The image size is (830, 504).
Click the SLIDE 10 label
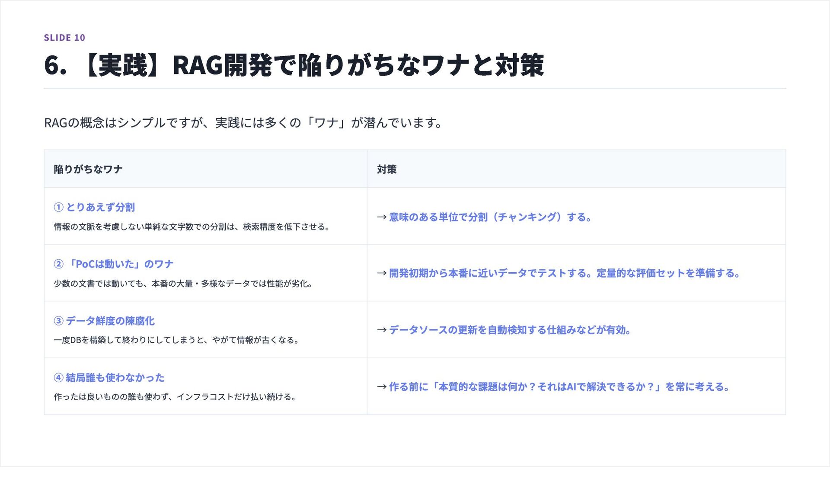coord(64,38)
